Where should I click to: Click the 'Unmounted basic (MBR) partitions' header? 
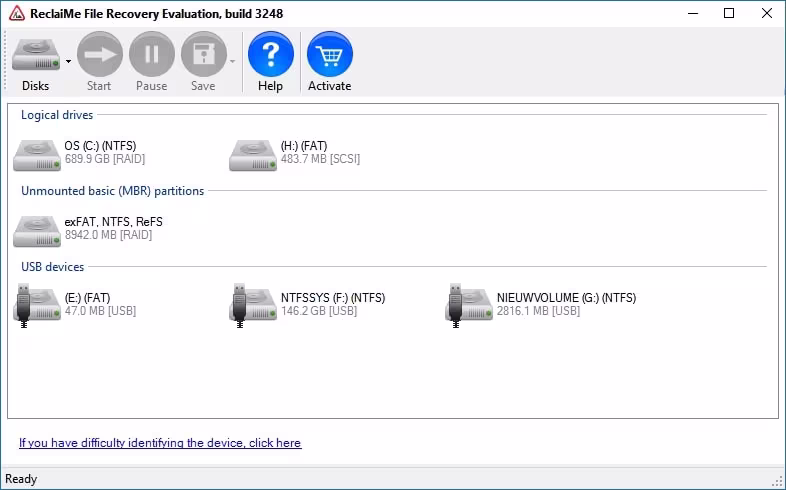112,191
